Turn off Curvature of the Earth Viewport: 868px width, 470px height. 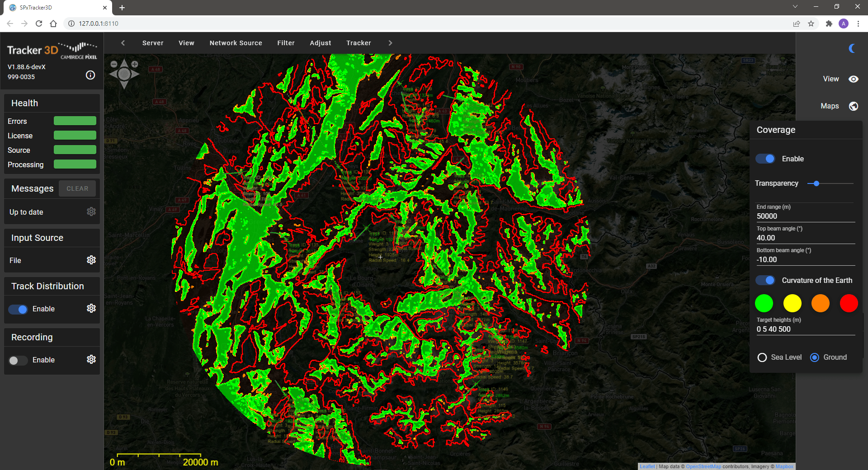click(x=765, y=280)
